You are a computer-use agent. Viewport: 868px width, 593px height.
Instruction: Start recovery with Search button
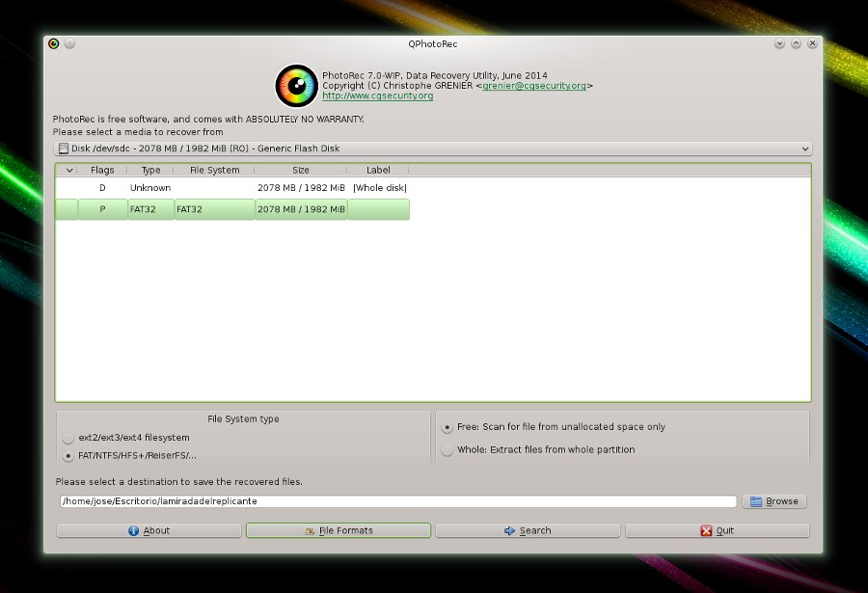tap(528, 530)
